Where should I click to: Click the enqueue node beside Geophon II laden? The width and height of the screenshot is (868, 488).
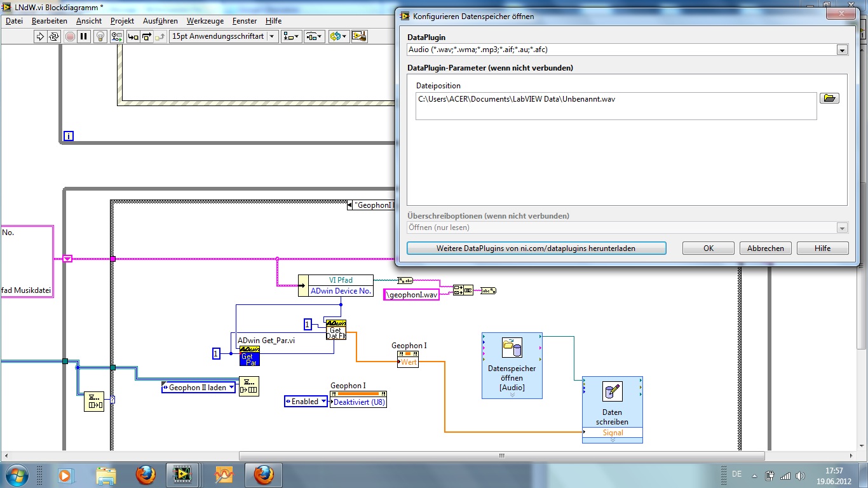click(248, 386)
